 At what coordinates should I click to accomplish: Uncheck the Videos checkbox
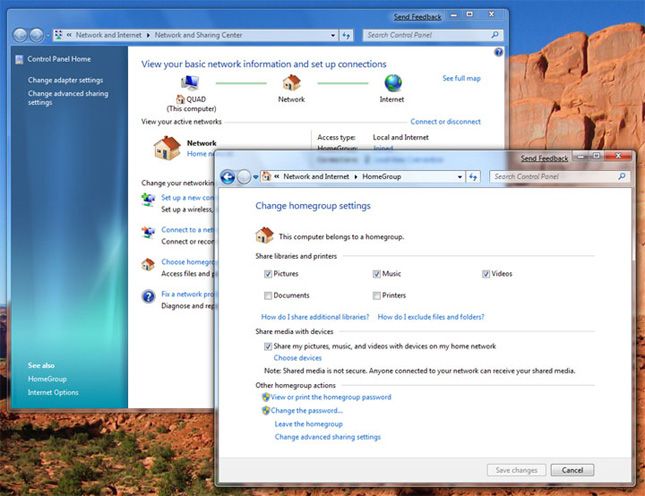pyautogui.click(x=486, y=274)
